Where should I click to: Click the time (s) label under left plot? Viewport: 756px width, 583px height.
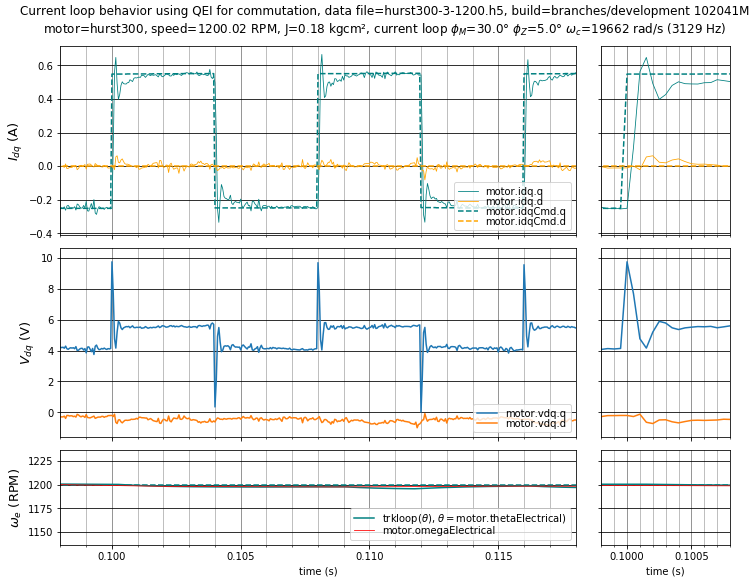pyautogui.click(x=318, y=571)
